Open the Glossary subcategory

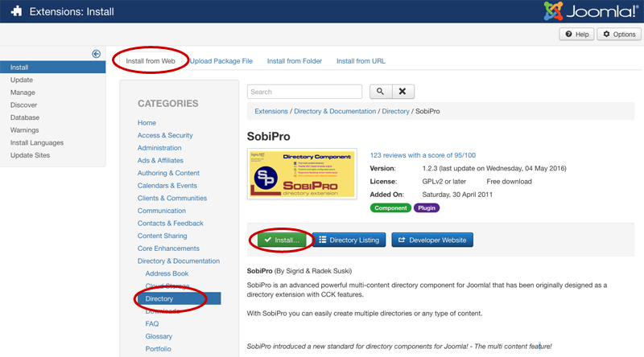[x=159, y=336]
